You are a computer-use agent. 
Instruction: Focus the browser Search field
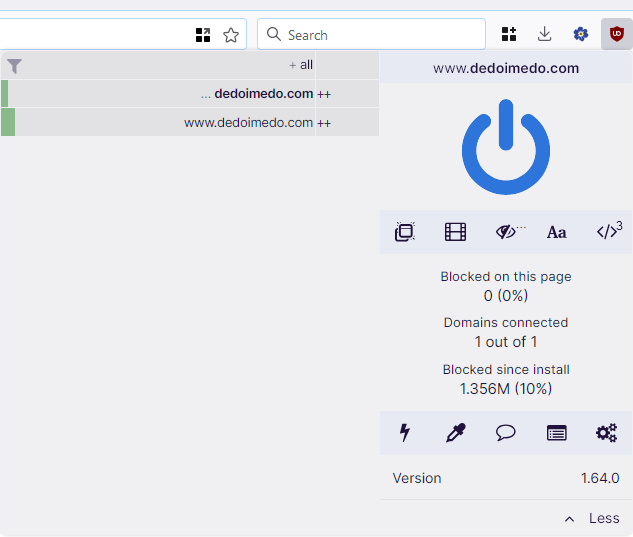(x=371, y=34)
